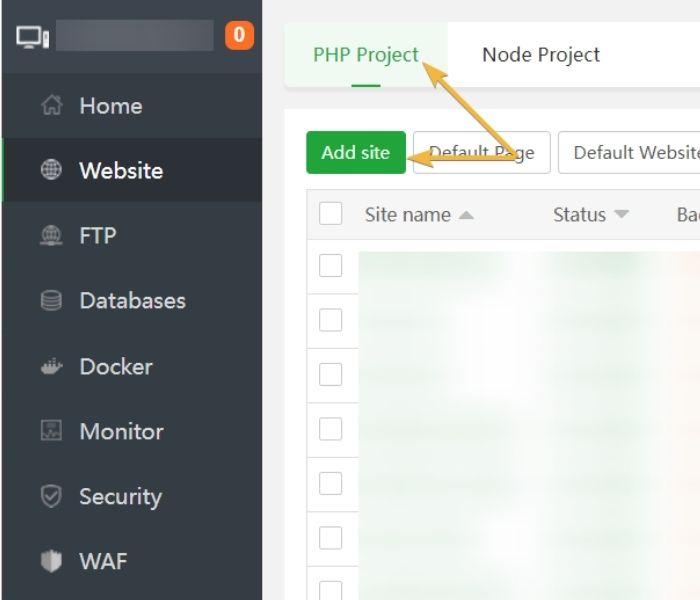Switch to the Node Project tab
Image resolution: width=700 pixels, height=600 pixels.
pyautogui.click(x=541, y=54)
